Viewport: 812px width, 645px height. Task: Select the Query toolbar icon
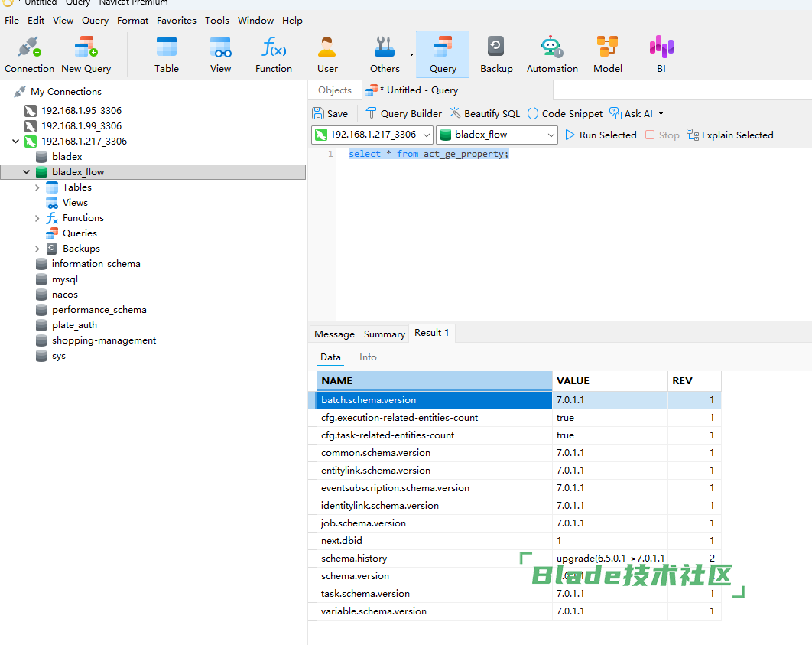pos(443,54)
